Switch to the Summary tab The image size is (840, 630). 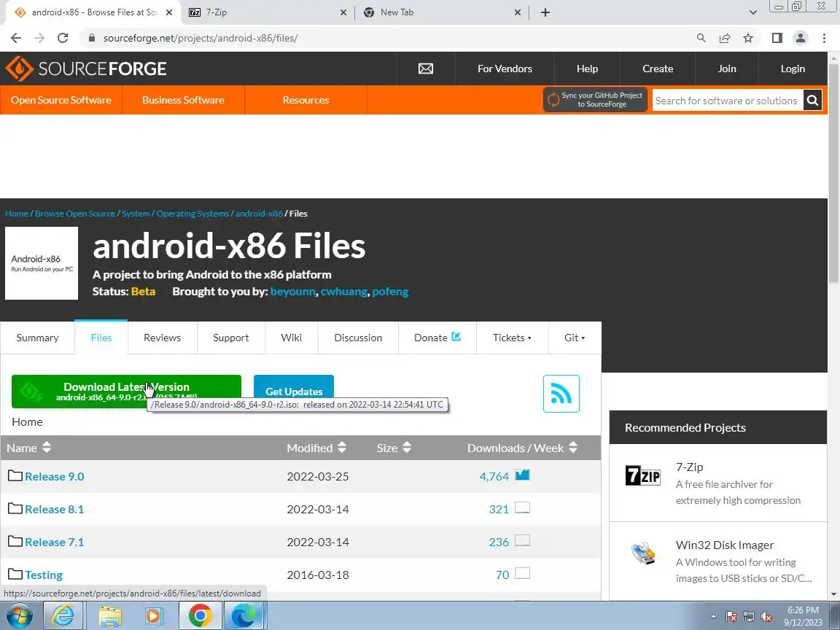(x=37, y=338)
